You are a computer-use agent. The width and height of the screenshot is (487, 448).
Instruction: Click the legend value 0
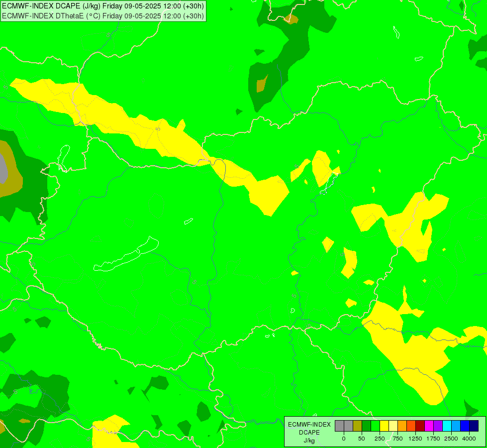coord(344,439)
